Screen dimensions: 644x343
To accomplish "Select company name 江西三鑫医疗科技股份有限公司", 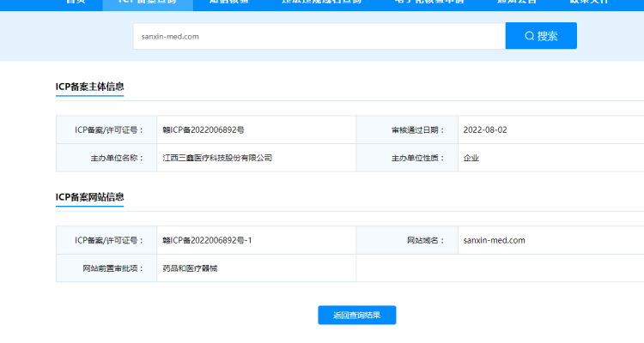I will coord(217,158).
